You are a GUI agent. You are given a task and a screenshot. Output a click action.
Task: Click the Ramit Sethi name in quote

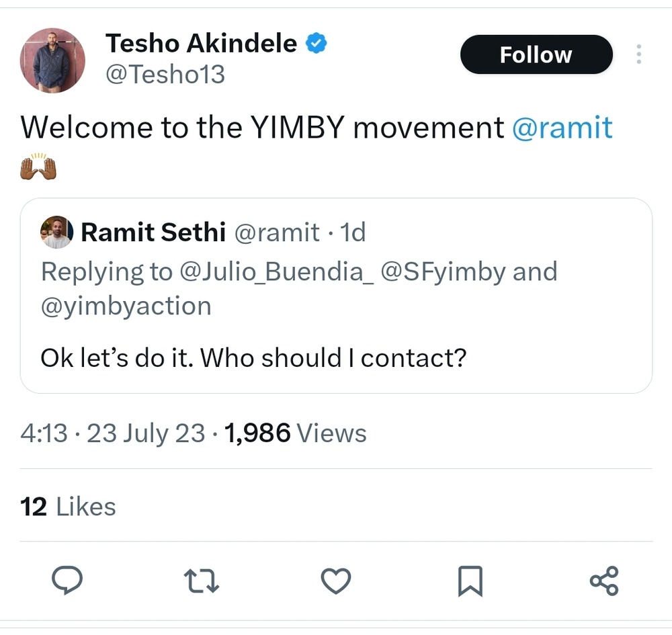click(153, 232)
